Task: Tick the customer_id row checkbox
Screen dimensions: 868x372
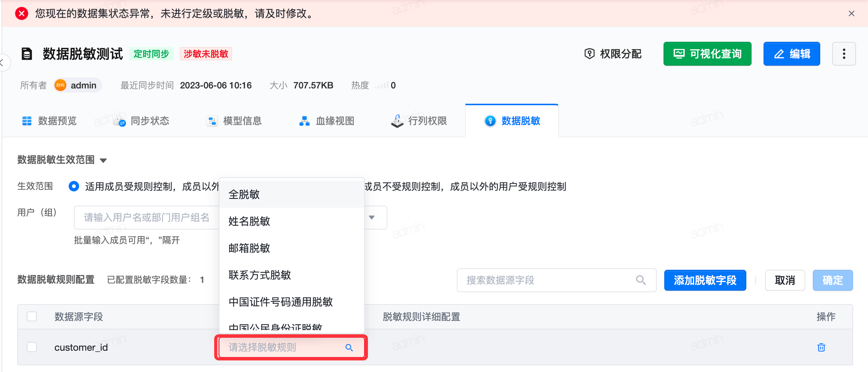Action: pyautogui.click(x=32, y=347)
